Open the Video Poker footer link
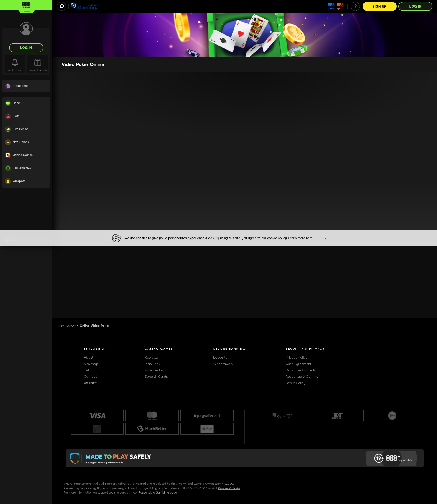437x504 pixels. click(154, 370)
